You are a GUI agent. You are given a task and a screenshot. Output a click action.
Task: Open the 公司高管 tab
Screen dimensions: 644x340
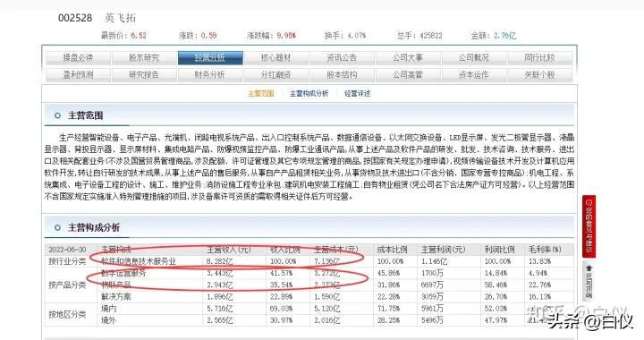[408, 75]
